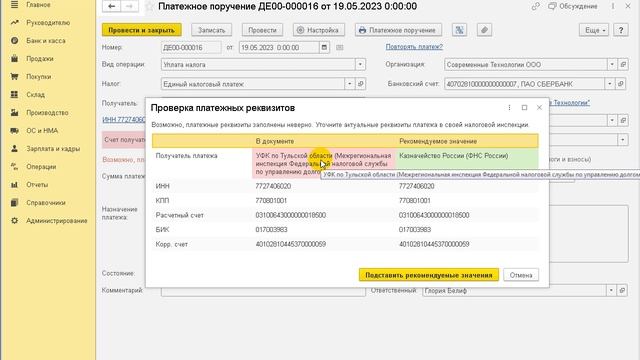This screenshot has height=360, width=640.
Task: Open document header kebab menu
Action: click(613, 6)
